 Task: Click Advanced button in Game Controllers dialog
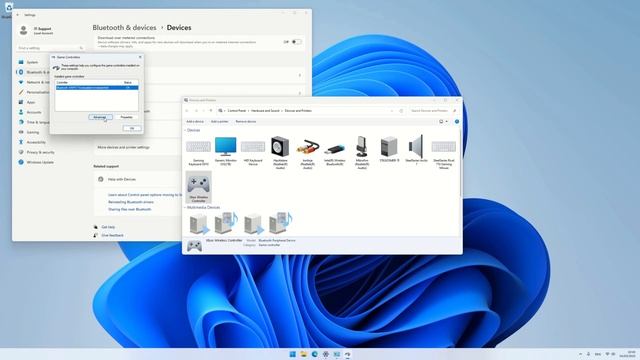click(x=100, y=117)
